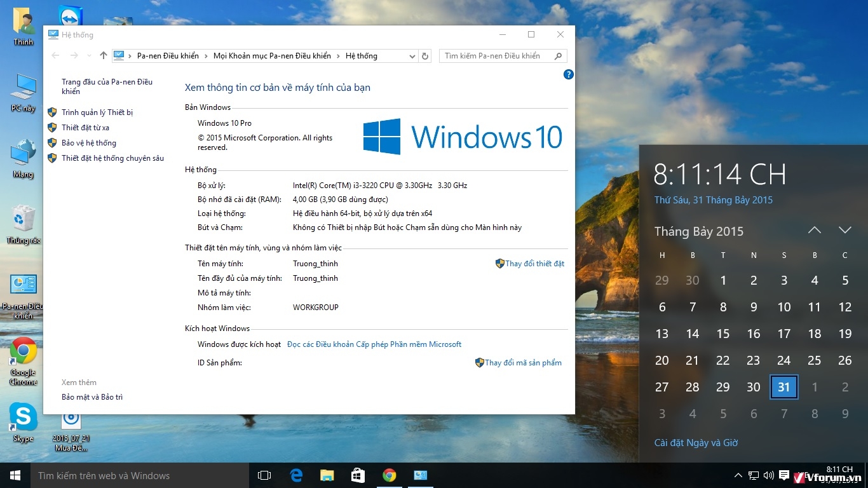Click Thay đổi mã sản phẩm link
The width and height of the screenshot is (868, 488).
coord(523,363)
